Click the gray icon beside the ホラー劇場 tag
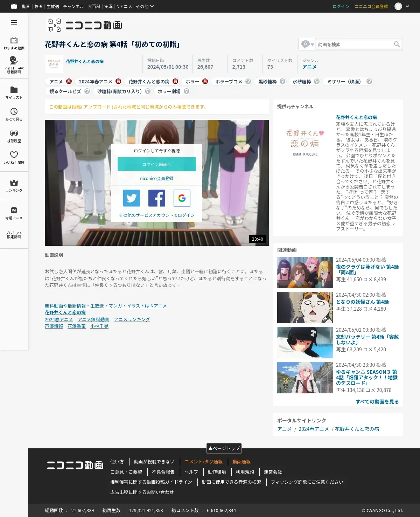The width and height of the screenshot is (420, 517). [187, 91]
